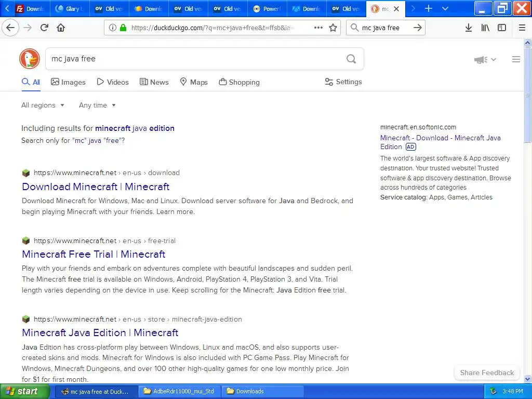Click the system tray icon near clock

494,391
